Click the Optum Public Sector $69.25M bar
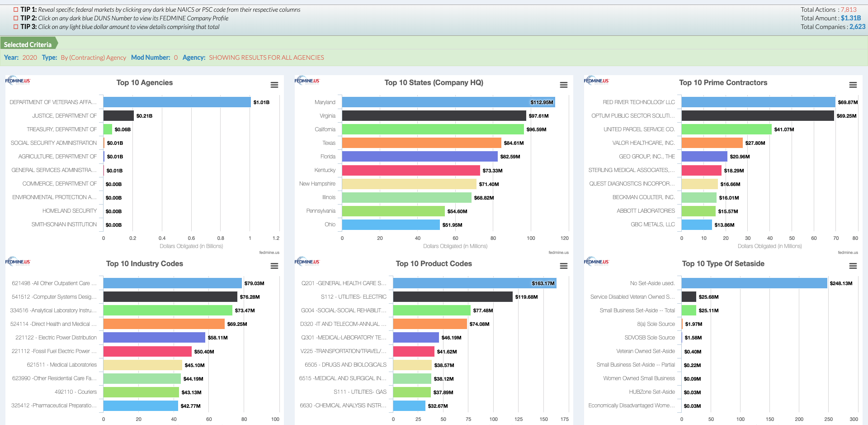 pos(758,116)
